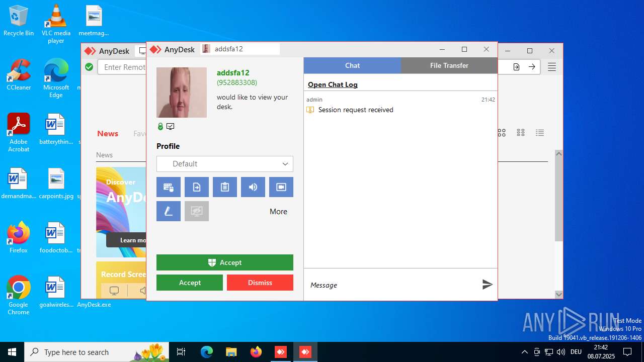
Task: Select carpoints.jpg file on desktop
Action: pos(56,184)
